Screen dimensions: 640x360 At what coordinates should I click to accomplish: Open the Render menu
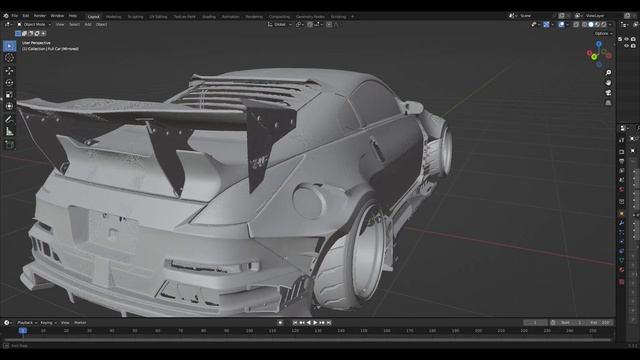40,16
